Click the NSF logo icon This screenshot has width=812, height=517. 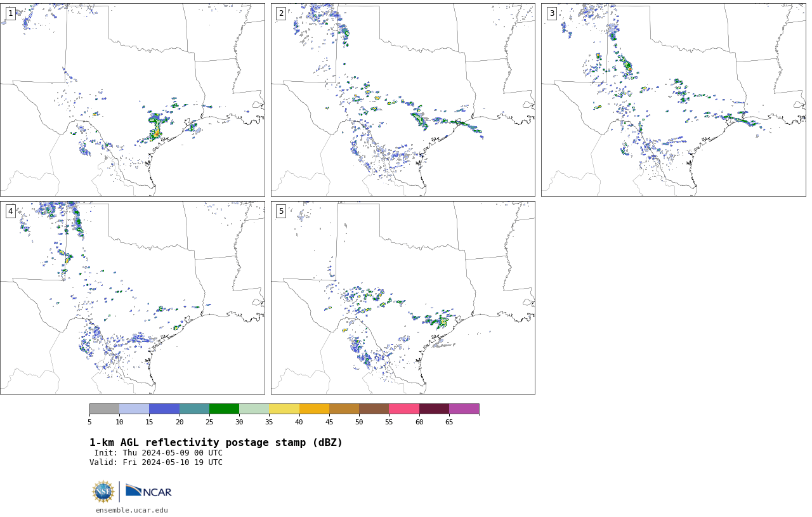pos(103,492)
